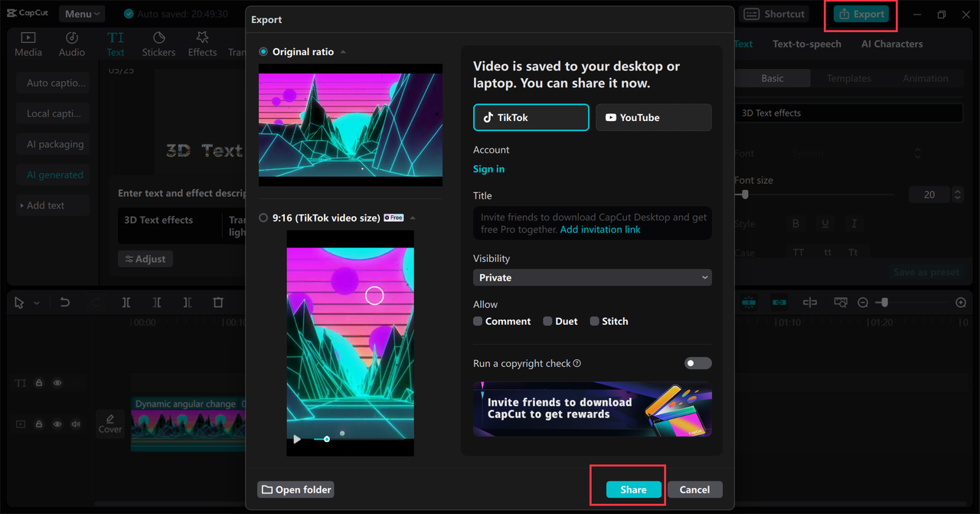The image size is (980, 514).
Task: Hide the main video track with eye icon
Action: [x=57, y=424]
